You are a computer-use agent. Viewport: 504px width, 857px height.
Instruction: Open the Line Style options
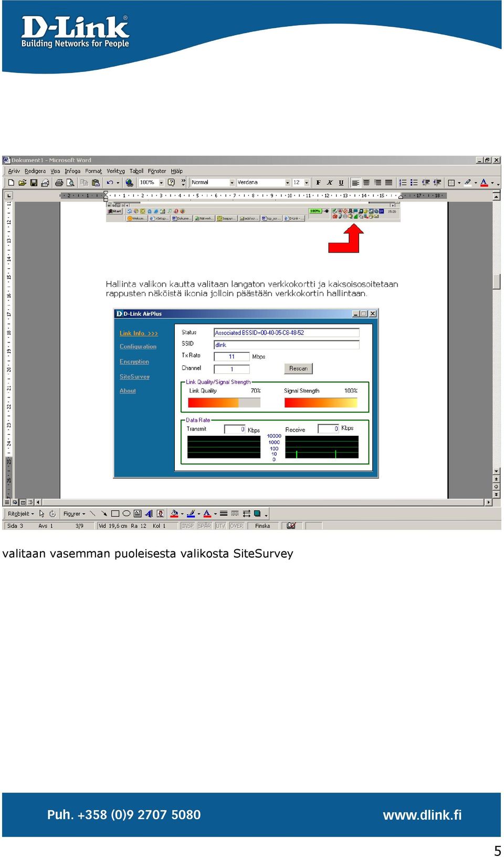click(224, 514)
